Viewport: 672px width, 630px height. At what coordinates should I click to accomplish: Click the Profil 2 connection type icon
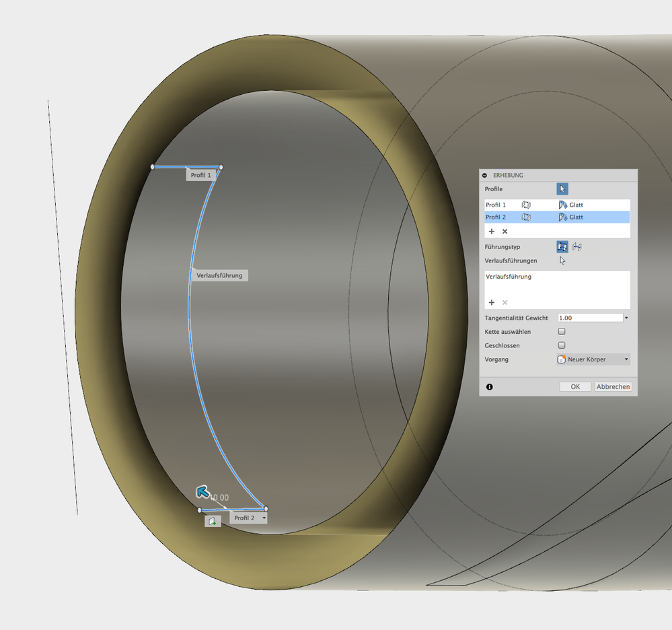pyautogui.click(x=526, y=217)
